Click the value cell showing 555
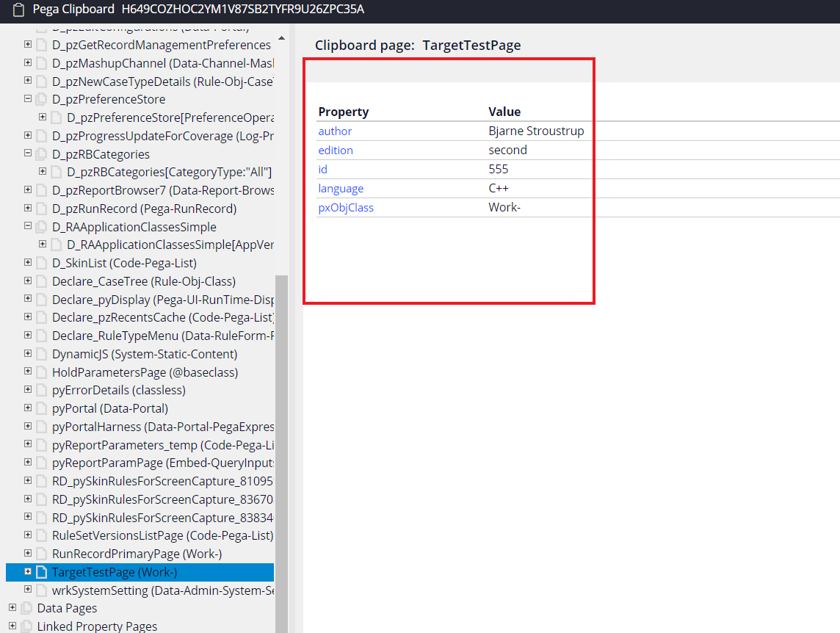840x633 pixels. 499,170
